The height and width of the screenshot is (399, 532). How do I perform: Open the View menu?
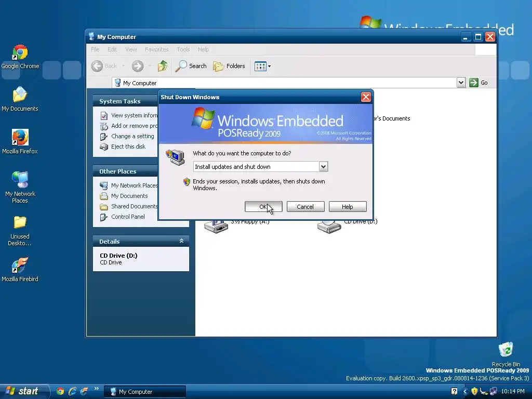pos(131,49)
